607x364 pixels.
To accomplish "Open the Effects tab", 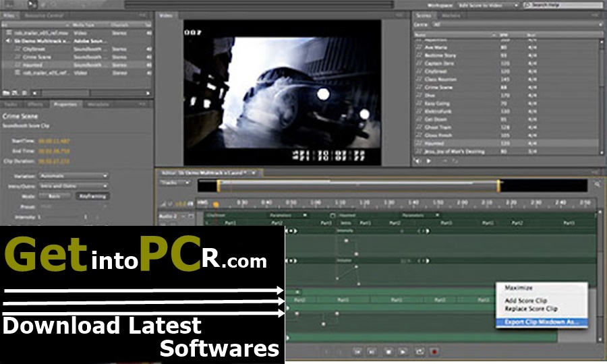I will point(35,104).
